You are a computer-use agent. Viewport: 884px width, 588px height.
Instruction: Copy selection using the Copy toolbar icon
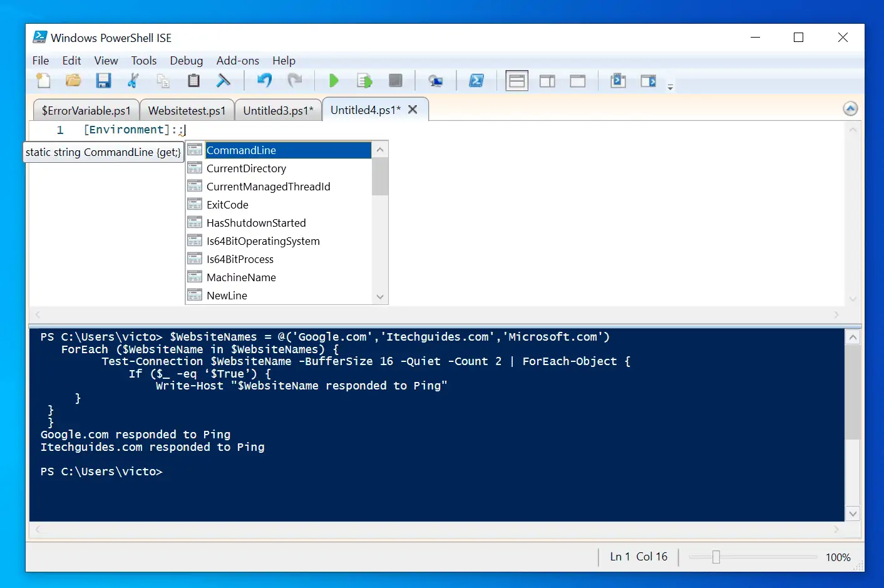tap(163, 81)
